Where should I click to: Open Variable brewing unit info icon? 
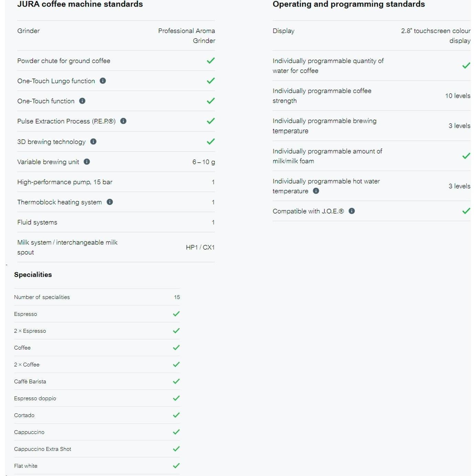87,162
